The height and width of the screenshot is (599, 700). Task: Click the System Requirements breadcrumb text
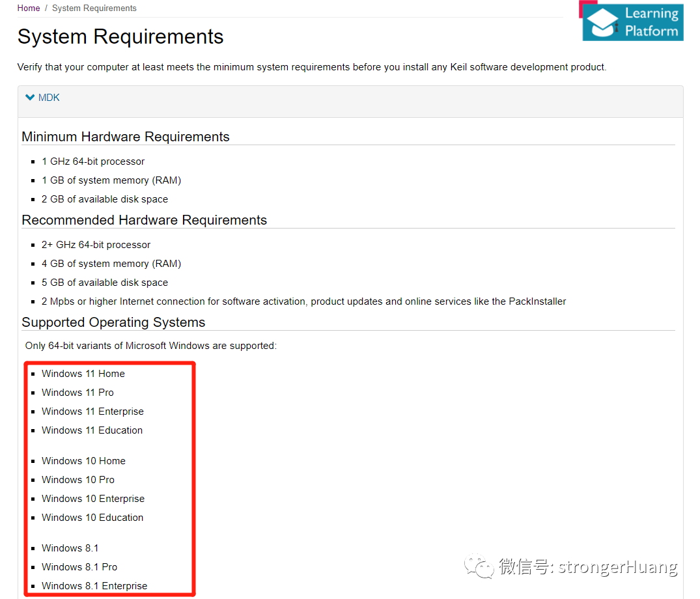pyautogui.click(x=94, y=8)
